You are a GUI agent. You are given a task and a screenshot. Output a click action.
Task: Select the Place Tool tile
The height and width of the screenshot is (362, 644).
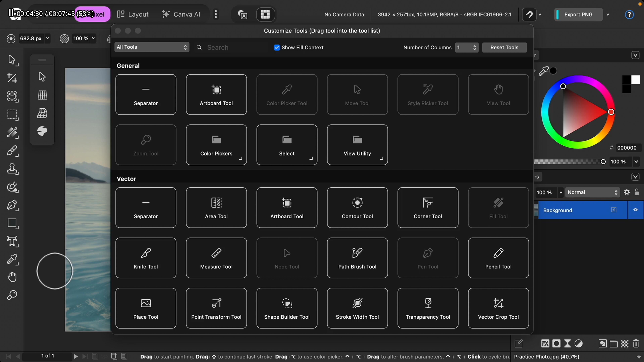(146, 308)
